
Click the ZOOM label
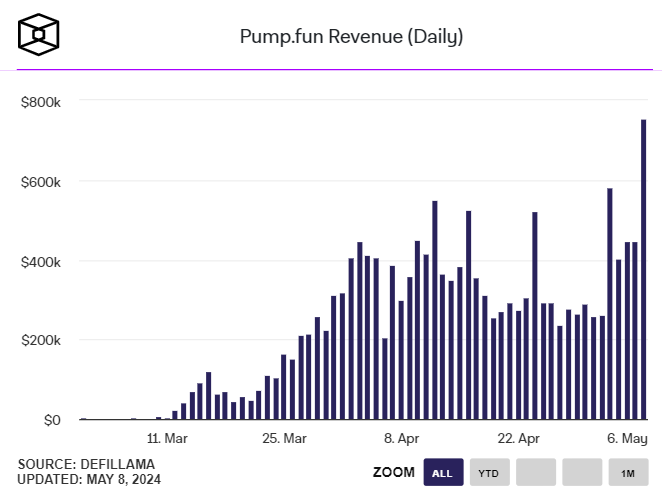click(x=393, y=472)
